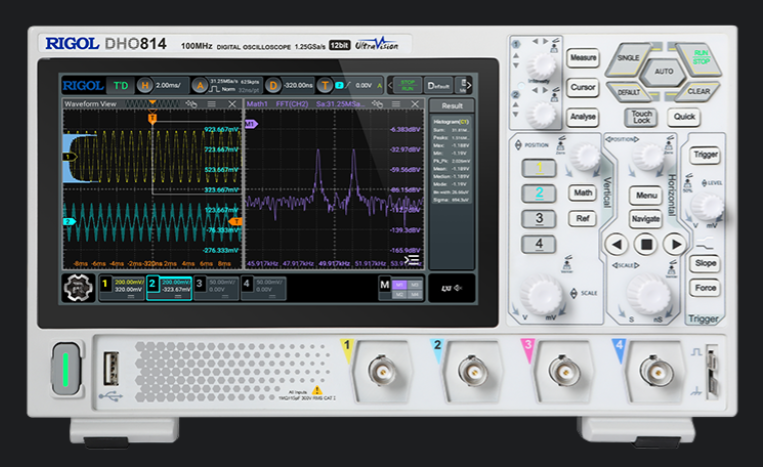Viewport: 763px width, 467px height.
Task: Toggle the Touch Lock key
Action: (641, 117)
